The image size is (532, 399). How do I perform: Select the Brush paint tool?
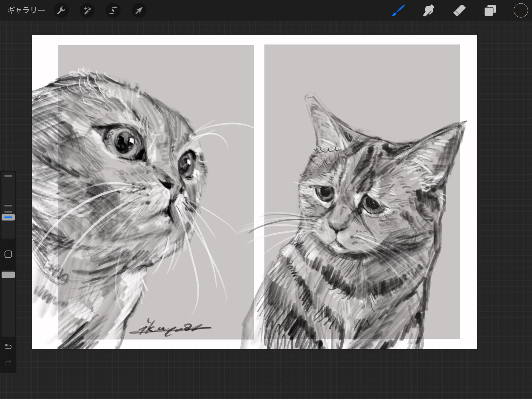click(398, 11)
